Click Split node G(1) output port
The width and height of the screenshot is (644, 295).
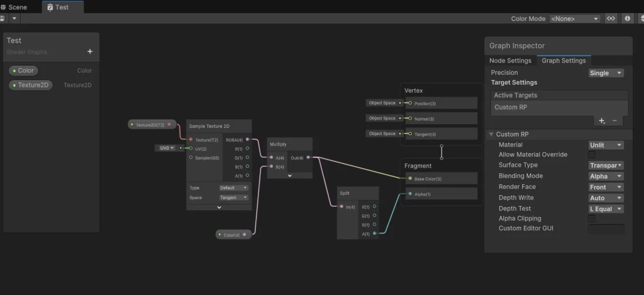pos(374,215)
